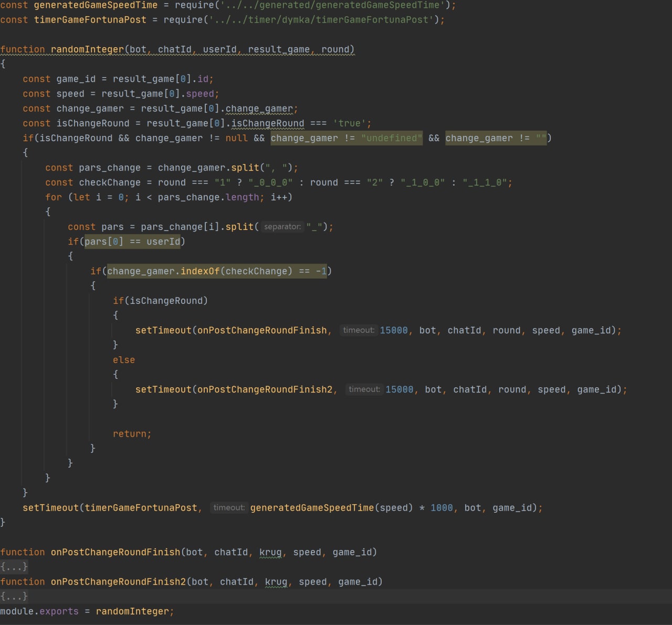Click 'speed' property after result_game[0]

200,93
